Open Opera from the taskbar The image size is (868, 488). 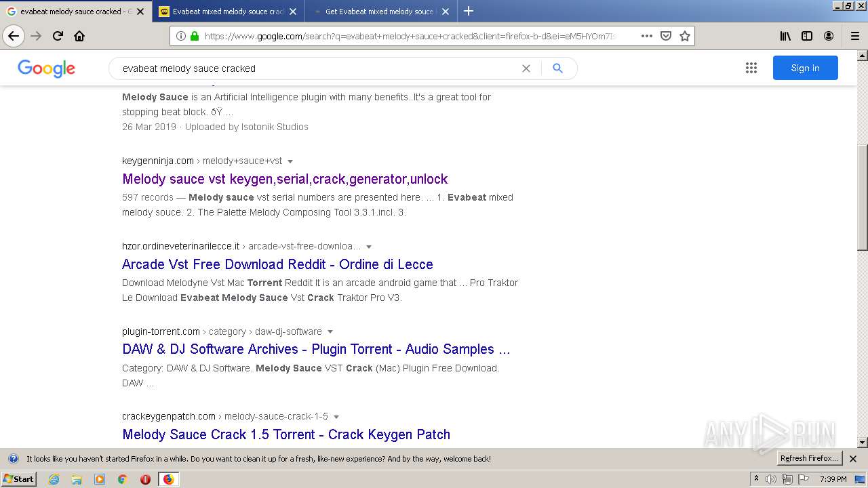(145, 479)
